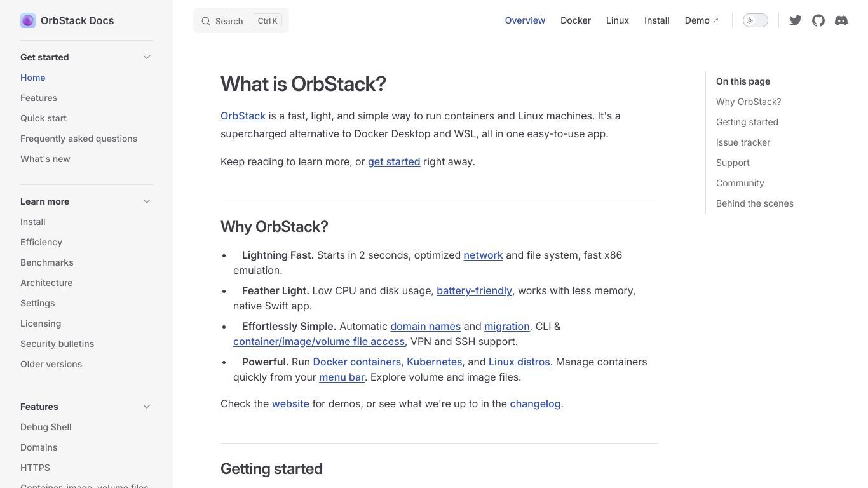
Task: Open the Docker nav menu item
Action: coord(576,20)
